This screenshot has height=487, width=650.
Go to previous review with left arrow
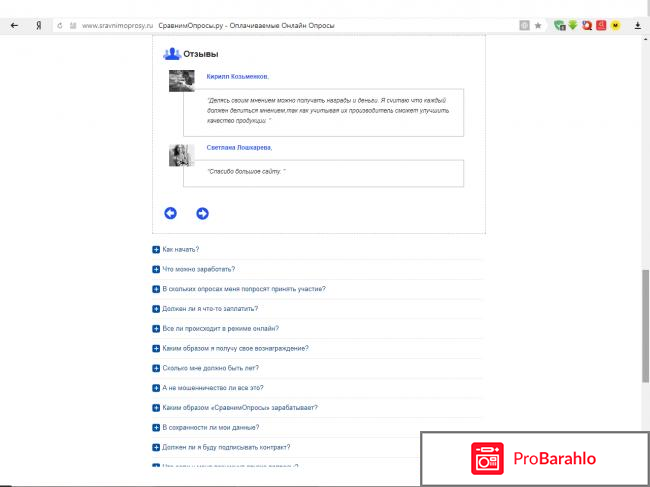coord(170,213)
